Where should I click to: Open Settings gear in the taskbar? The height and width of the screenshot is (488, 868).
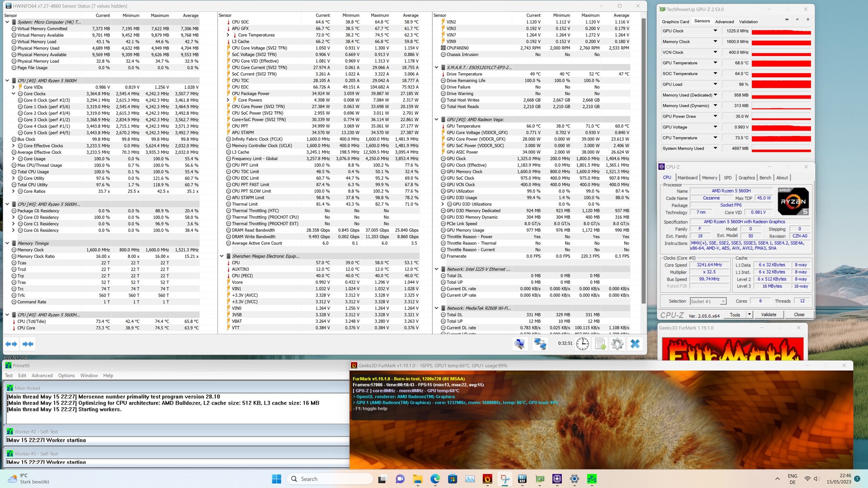[x=575, y=479]
